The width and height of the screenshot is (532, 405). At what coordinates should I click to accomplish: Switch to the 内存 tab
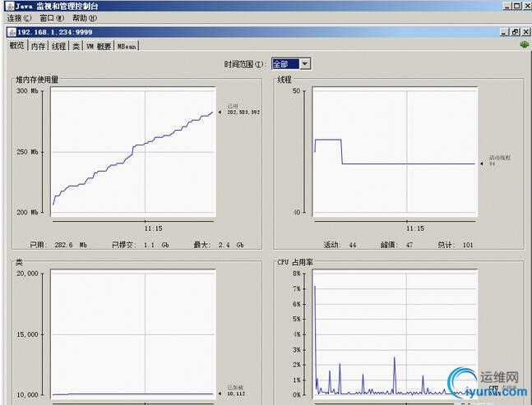click(x=38, y=46)
